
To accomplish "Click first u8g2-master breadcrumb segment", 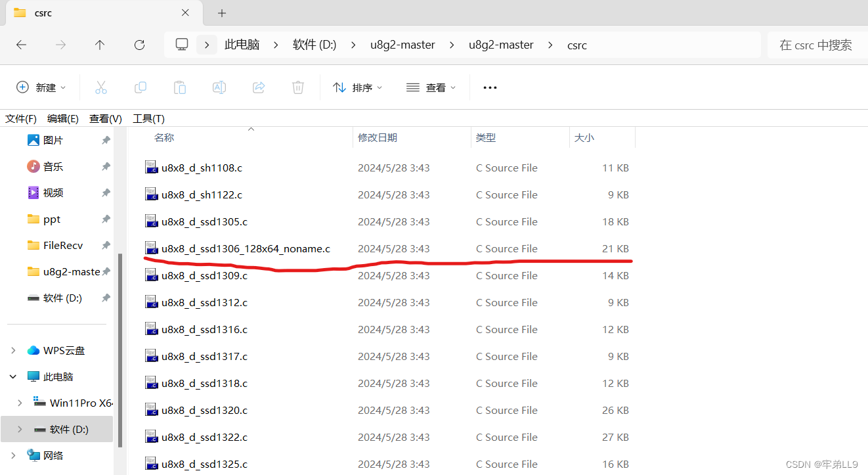I will (x=402, y=45).
